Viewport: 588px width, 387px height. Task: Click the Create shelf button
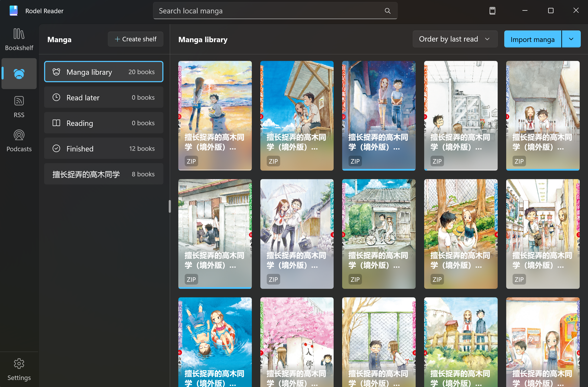(x=135, y=39)
